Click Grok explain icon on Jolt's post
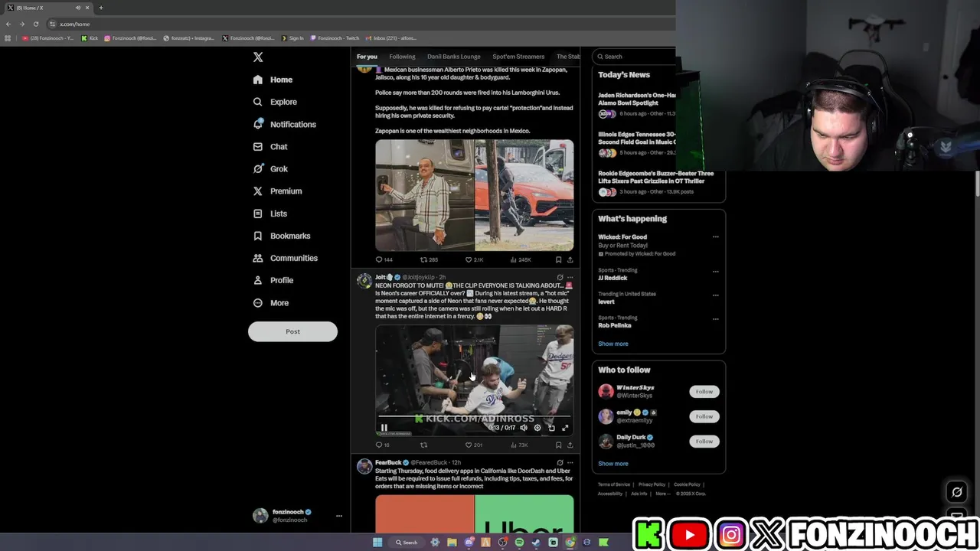Viewport: 980px width, 551px height. (x=560, y=277)
